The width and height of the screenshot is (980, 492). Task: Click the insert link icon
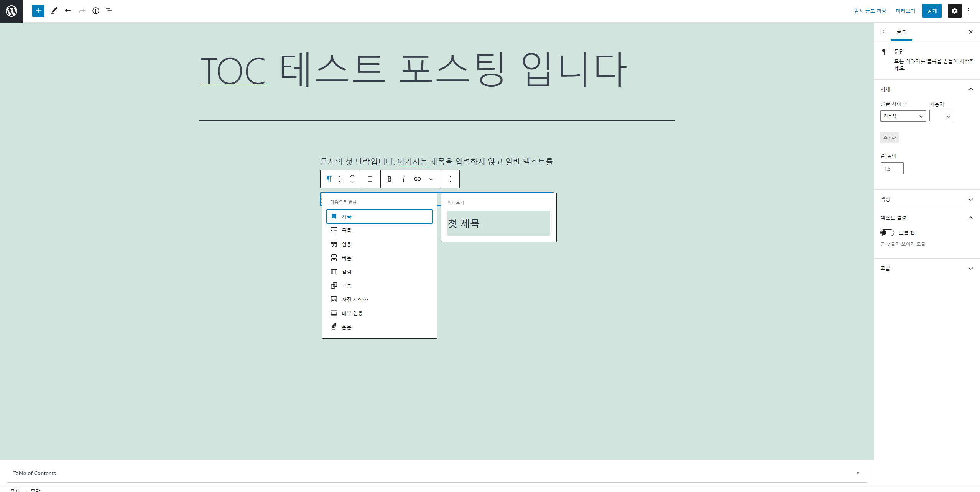(x=418, y=179)
